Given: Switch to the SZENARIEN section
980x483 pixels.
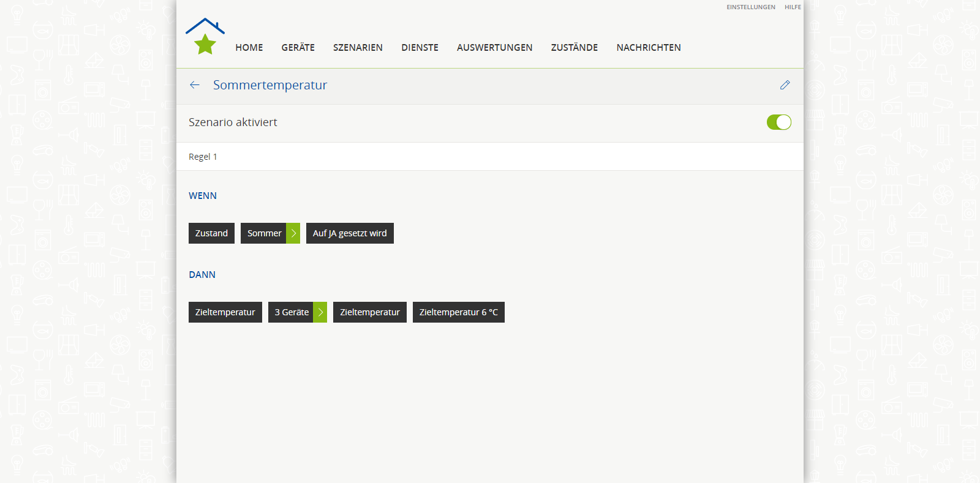Looking at the screenshot, I should click(x=358, y=48).
